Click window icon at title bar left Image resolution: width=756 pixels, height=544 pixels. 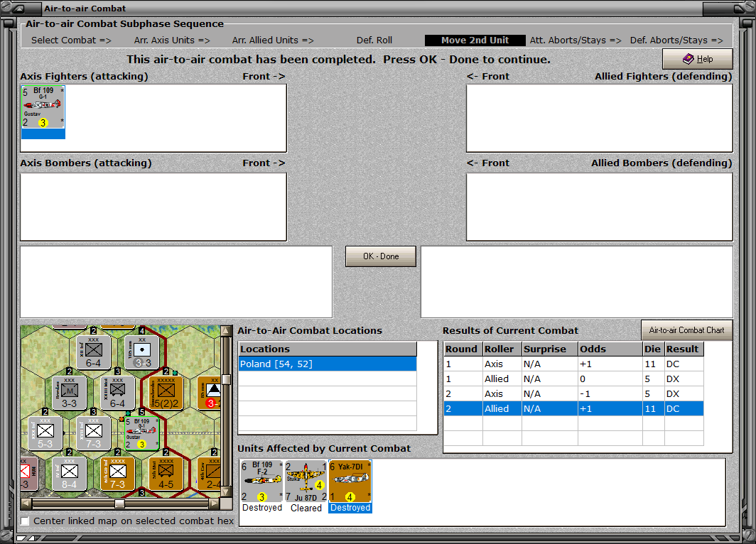click(x=18, y=9)
